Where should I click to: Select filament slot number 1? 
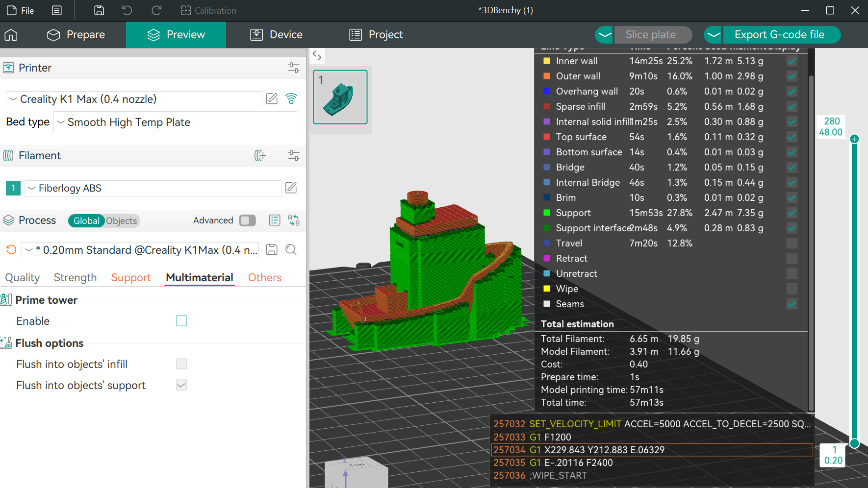(13, 188)
